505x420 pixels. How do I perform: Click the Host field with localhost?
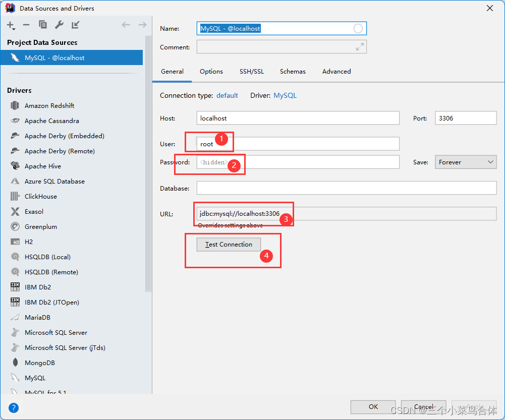[x=298, y=118]
